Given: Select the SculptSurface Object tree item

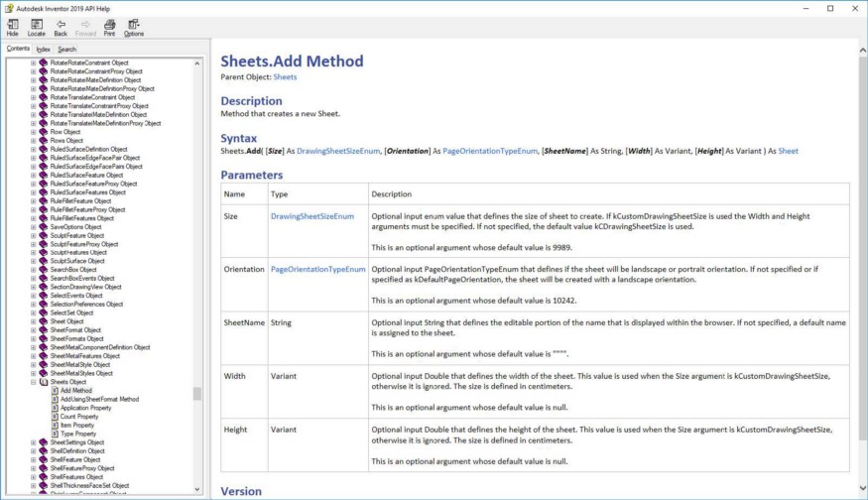Looking at the screenshot, I should [77, 261].
